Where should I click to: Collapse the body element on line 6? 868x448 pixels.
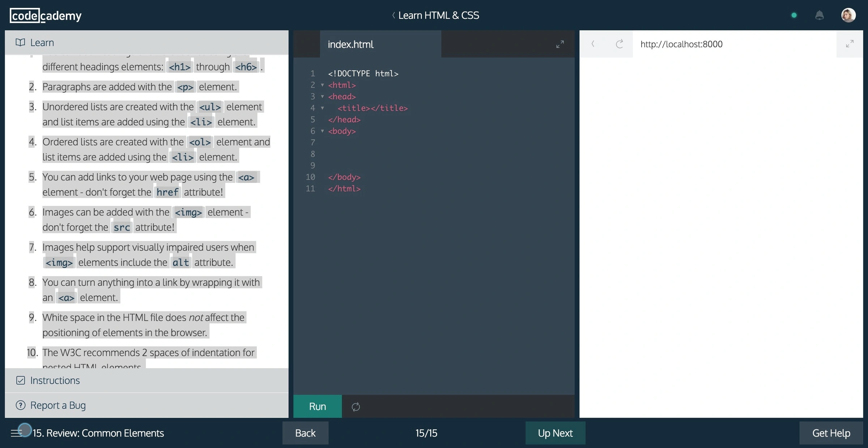[322, 131]
